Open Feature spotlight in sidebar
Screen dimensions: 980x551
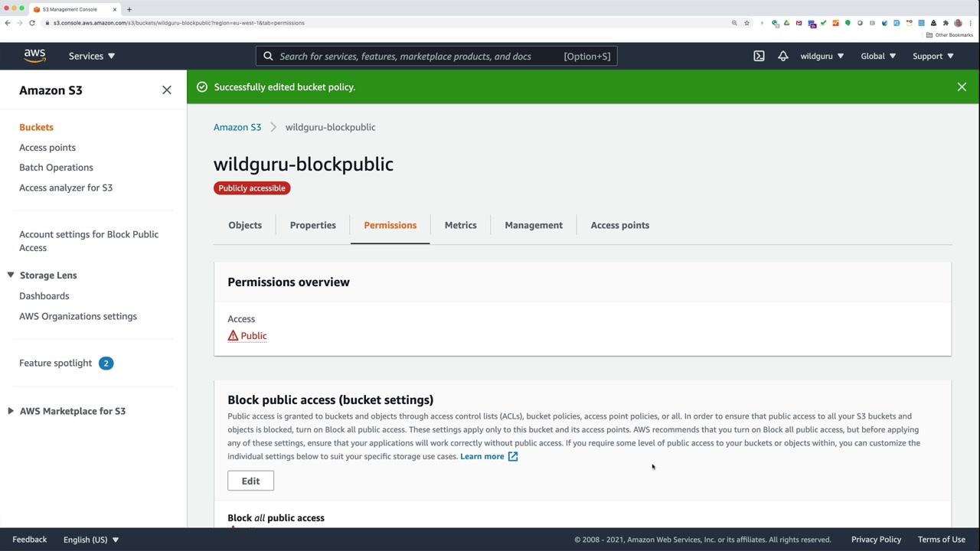click(x=55, y=363)
